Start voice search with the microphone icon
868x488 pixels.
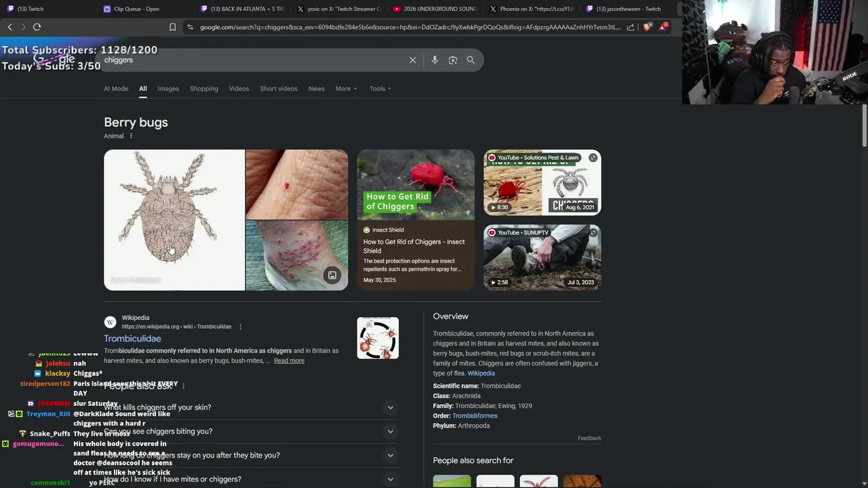(x=435, y=60)
